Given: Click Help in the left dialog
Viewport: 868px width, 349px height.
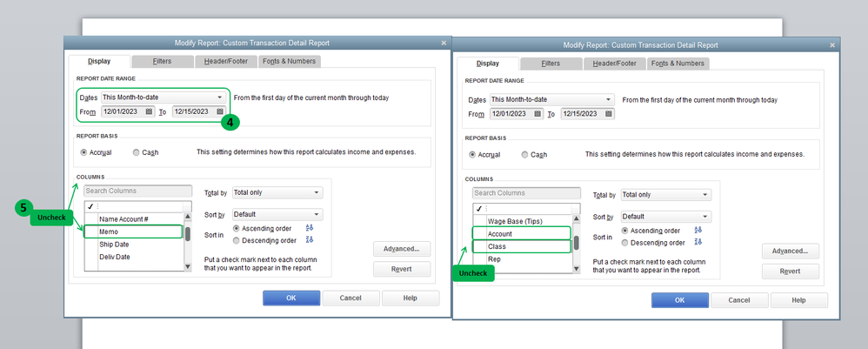Looking at the screenshot, I should 411,298.
